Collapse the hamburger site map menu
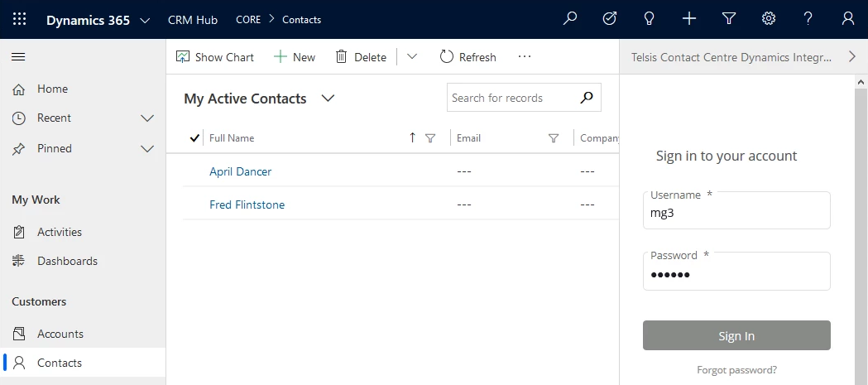868x385 pixels. pos(18,57)
